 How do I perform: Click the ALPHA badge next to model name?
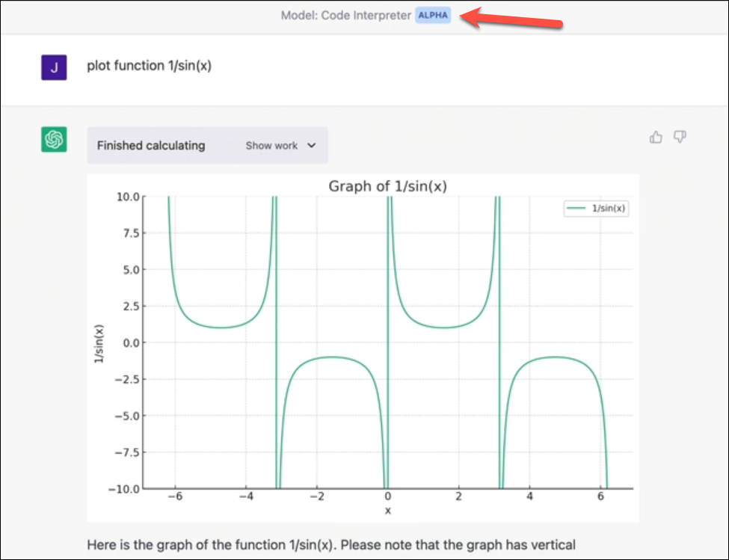(x=433, y=16)
